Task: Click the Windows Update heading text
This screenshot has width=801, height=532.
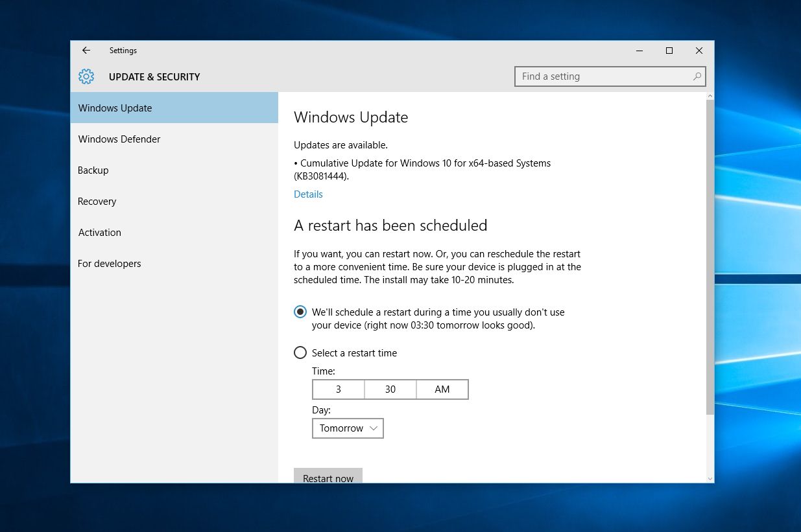Action: point(351,117)
